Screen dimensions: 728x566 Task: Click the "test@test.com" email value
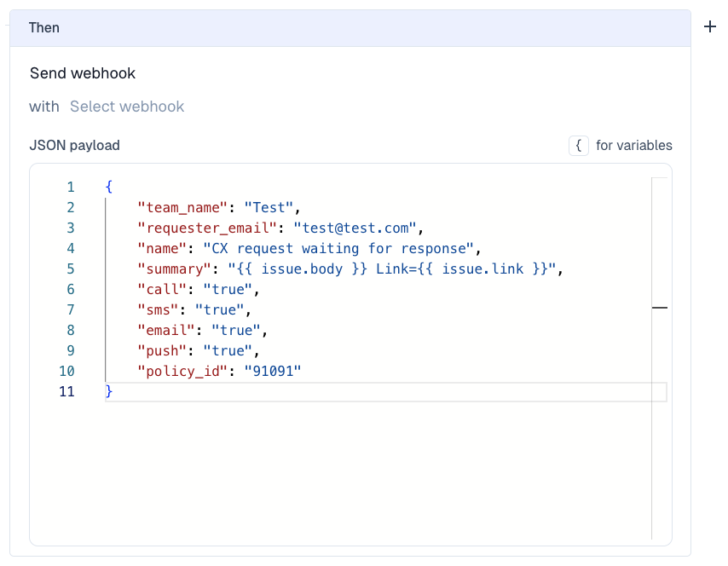pos(355,228)
